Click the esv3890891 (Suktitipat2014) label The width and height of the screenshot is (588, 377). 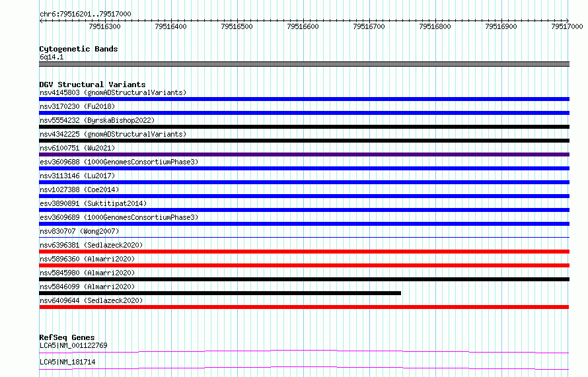(x=93, y=203)
